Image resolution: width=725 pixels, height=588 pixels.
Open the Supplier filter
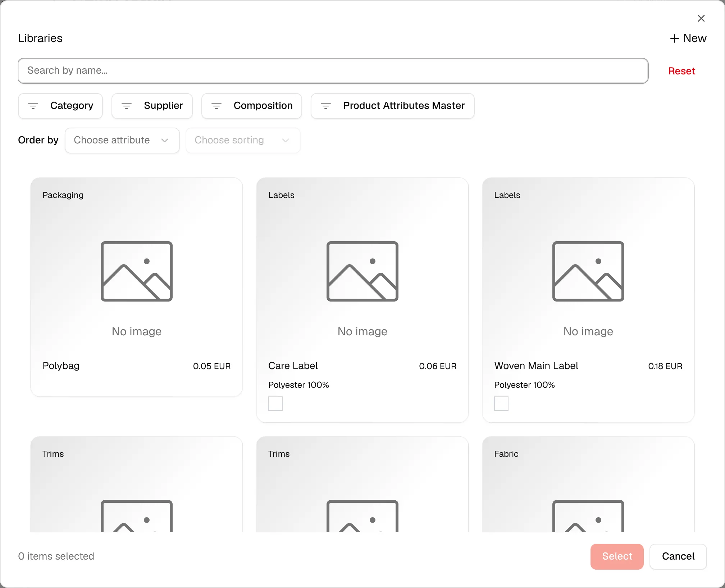tap(152, 106)
